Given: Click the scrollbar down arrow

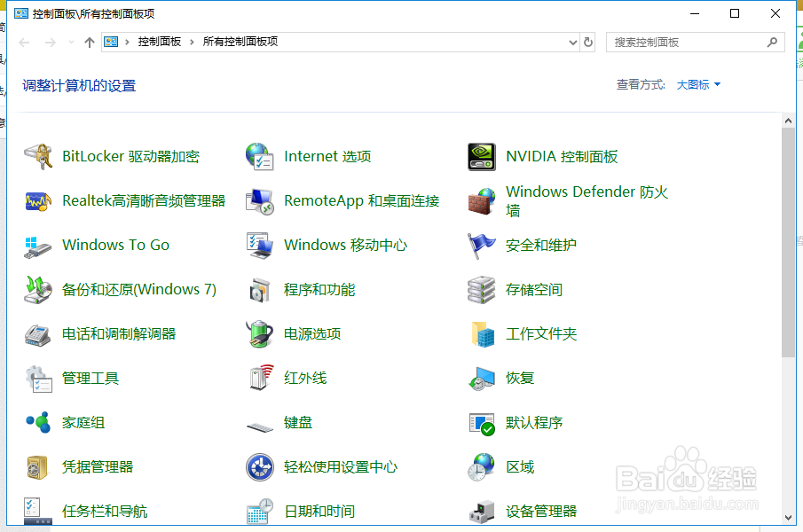Looking at the screenshot, I should point(788,517).
